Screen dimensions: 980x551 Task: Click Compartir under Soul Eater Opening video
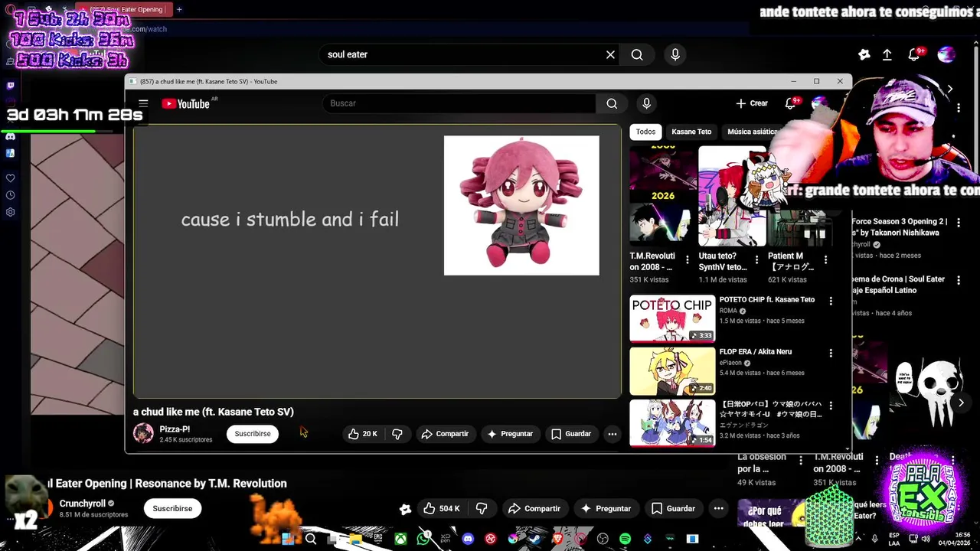click(x=534, y=508)
